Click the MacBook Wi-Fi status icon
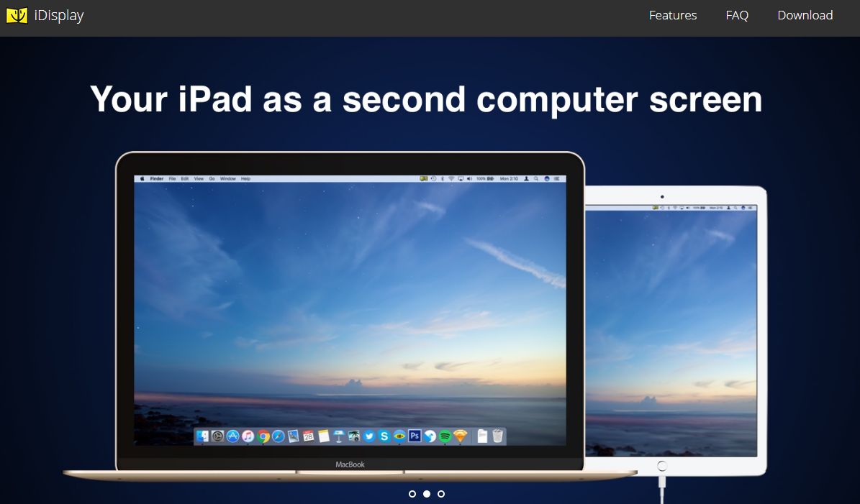 (x=451, y=178)
